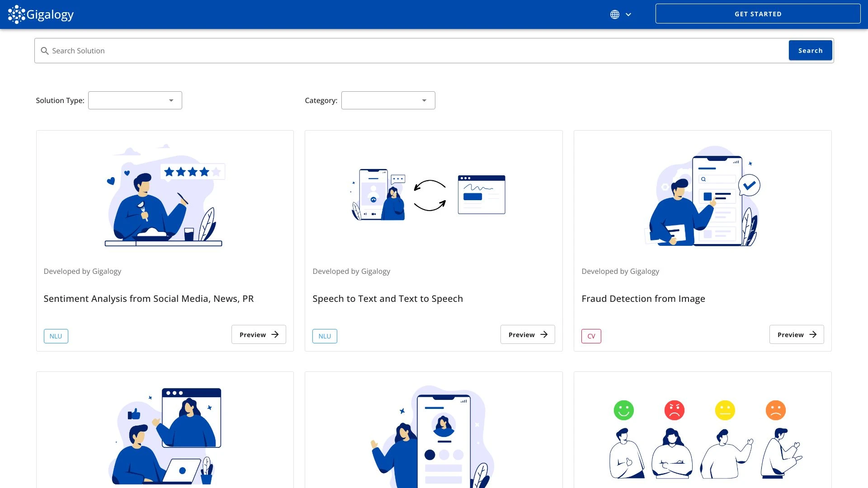Click CV tag on Fraud Detection card

(591, 336)
